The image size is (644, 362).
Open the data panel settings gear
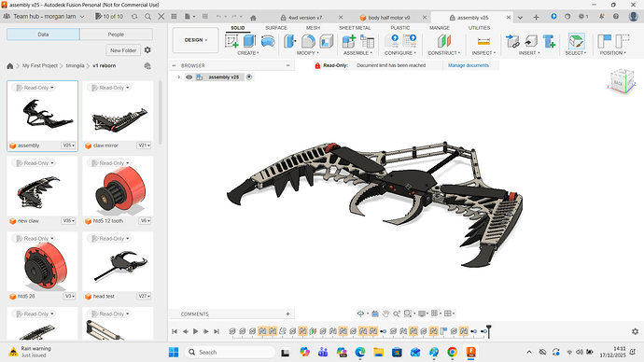(147, 50)
